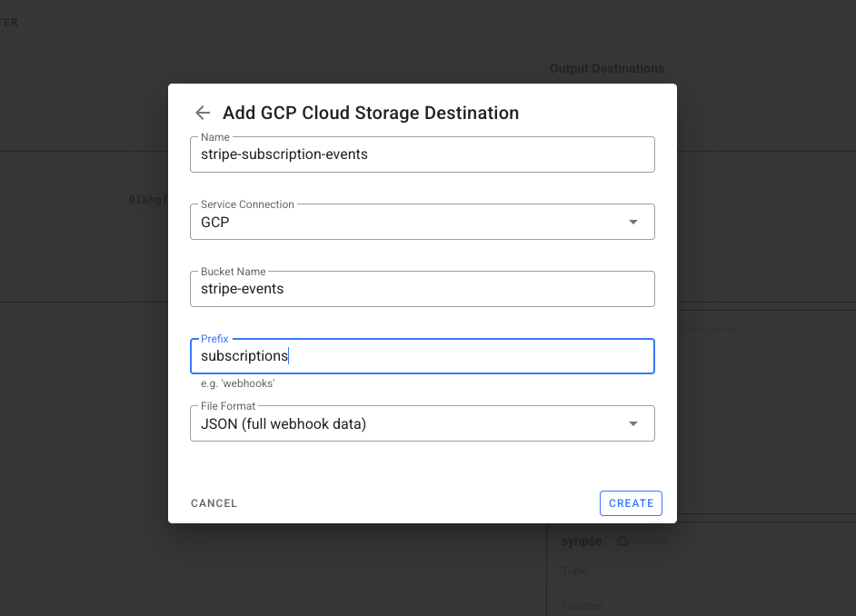Select the Prefix field containing subscriptions
This screenshot has height=616, width=856.
(x=423, y=355)
